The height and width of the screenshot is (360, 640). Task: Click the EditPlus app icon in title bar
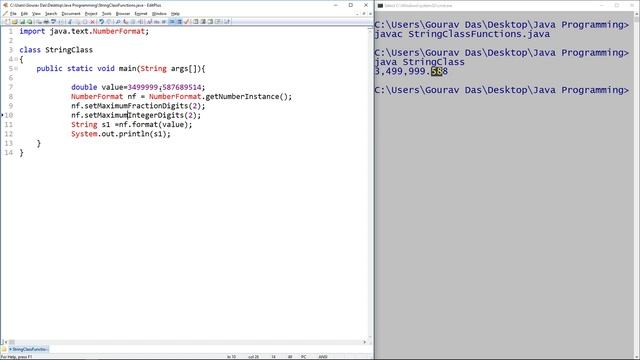[5, 5]
